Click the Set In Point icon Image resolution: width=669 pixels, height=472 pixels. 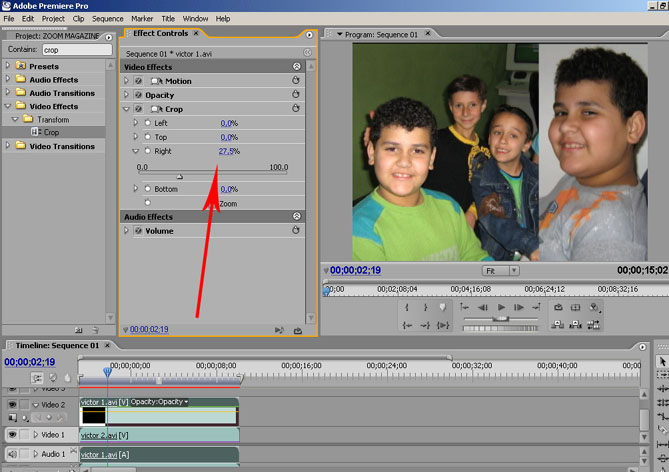click(x=407, y=307)
